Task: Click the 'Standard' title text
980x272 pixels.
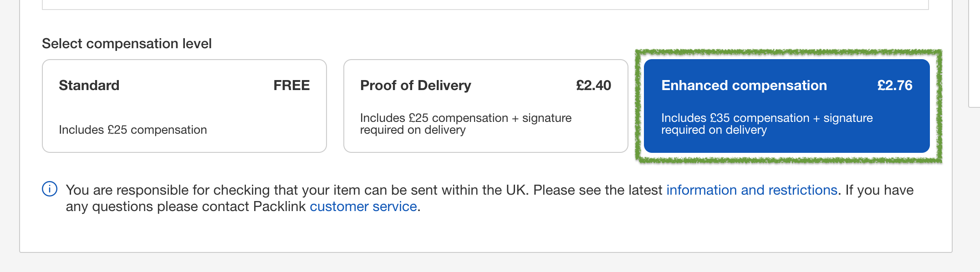Action: pos(89,86)
